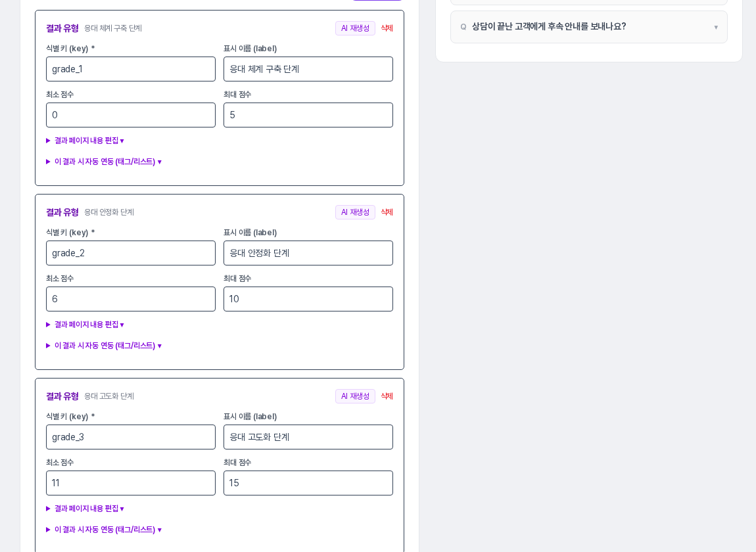Screen dimensions: 756x552
Task: Delete the 응대 안정화 단계 result type
Action: [x=387, y=212]
